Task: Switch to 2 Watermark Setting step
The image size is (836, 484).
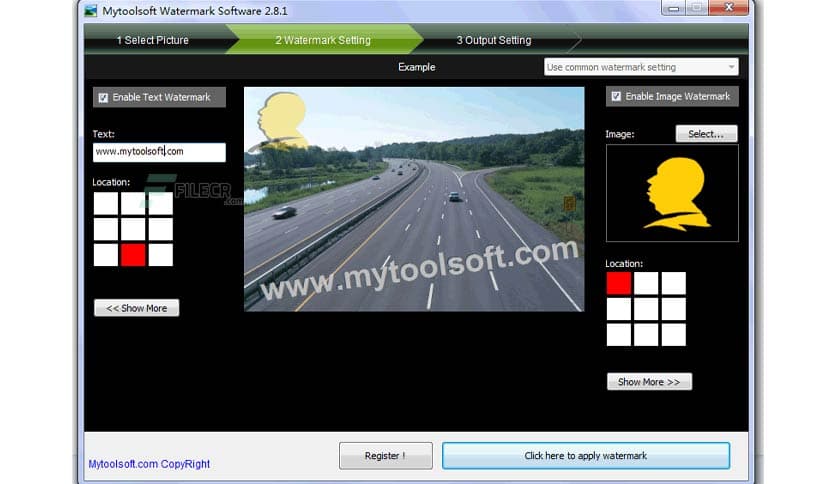Action: 323,40
